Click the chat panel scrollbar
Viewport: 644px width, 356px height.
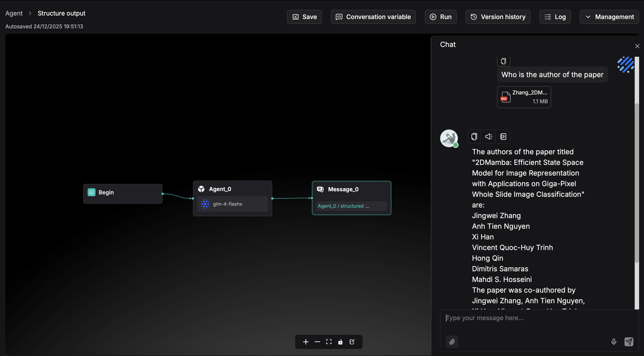[637, 181]
